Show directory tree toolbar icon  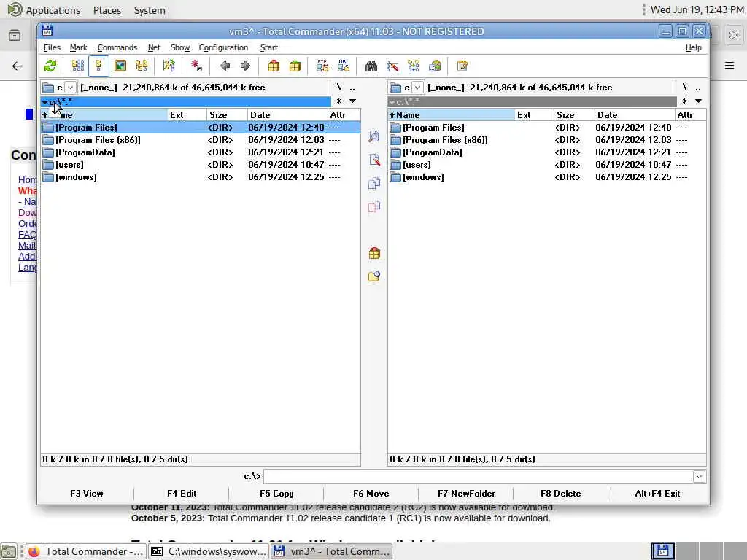pos(142,66)
